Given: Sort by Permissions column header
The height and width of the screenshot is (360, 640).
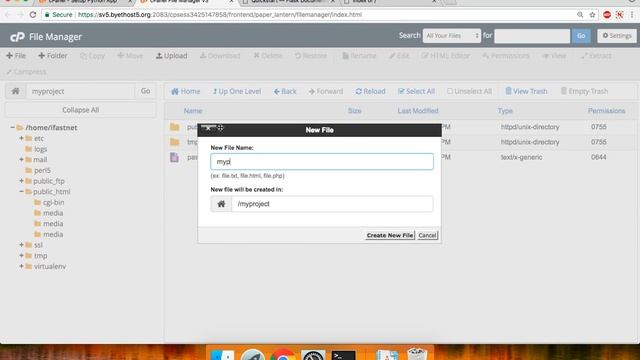Looking at the screenshot, I should tap(607, 111).
